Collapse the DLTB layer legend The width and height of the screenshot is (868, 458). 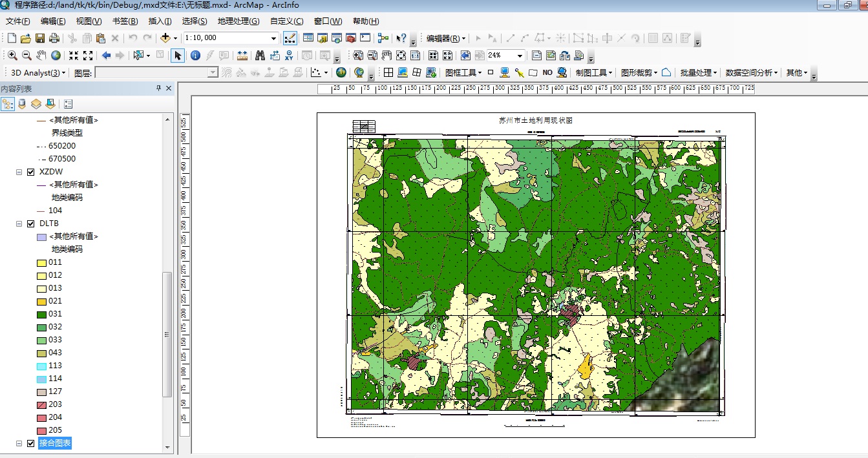pyautogui.click(x=19, y=224)
